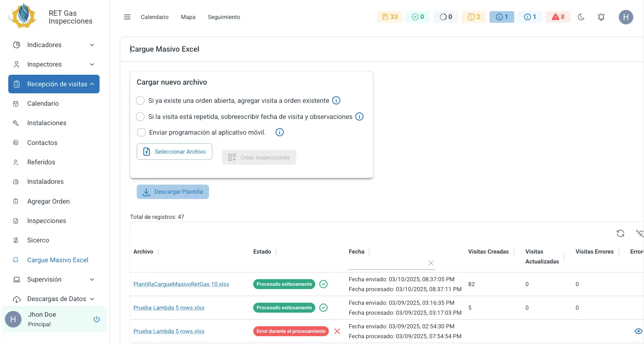Clear the Fecha filter field

tap(431, 263)
